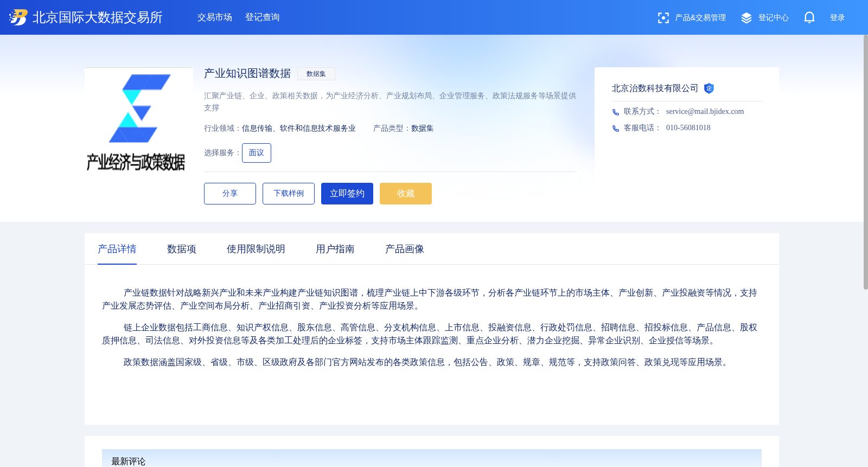The height and width of the screenshot is (467, 868).
Task: Select the 面议 service option
Action: coord(257,153)
